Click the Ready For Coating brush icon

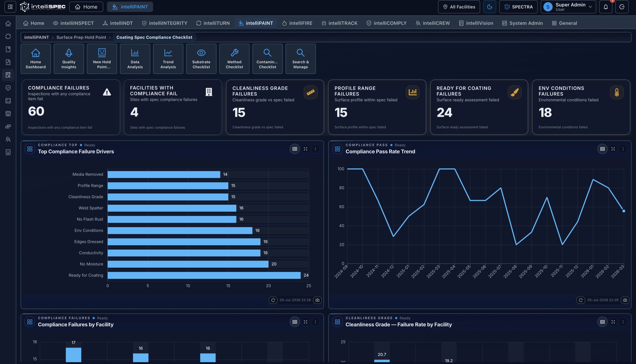pos(515,92)
